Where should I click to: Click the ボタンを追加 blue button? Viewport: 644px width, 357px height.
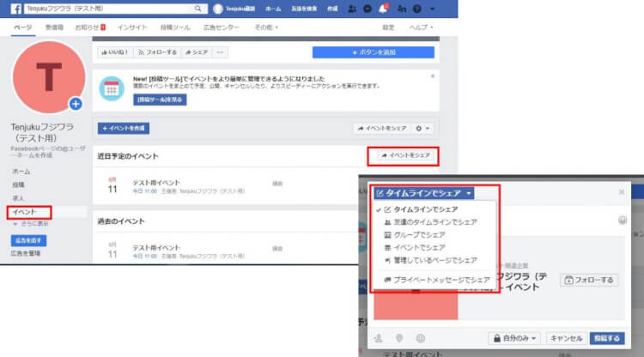[373, 52]
